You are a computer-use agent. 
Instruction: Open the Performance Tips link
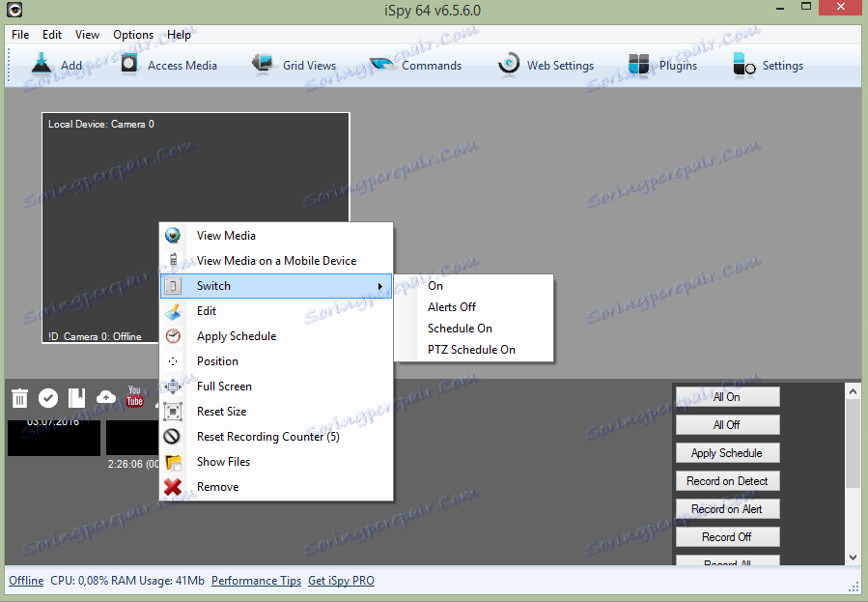coord(256,581)
